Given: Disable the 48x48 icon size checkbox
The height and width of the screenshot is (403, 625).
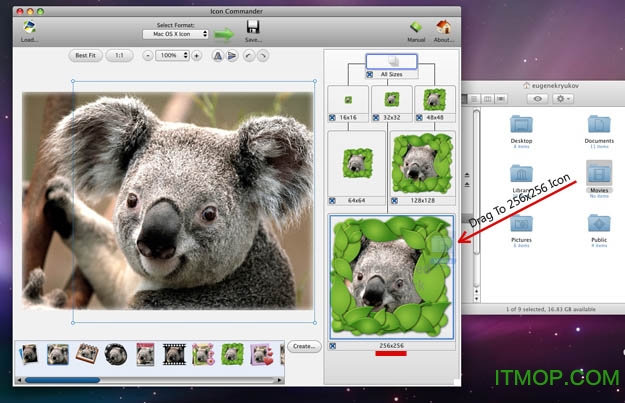Looking at the screenshot, I should (x=420, y=117).
